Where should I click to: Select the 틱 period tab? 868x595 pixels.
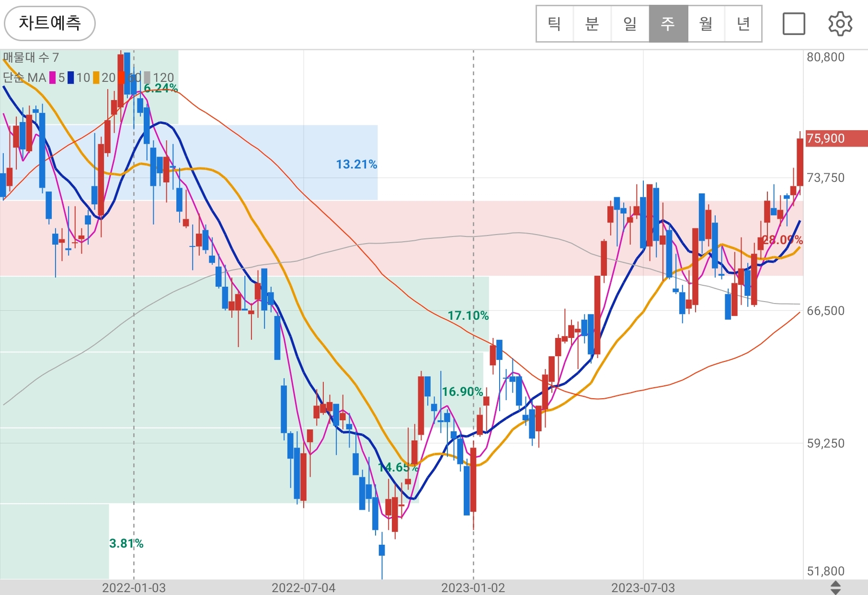coord(555,23)
